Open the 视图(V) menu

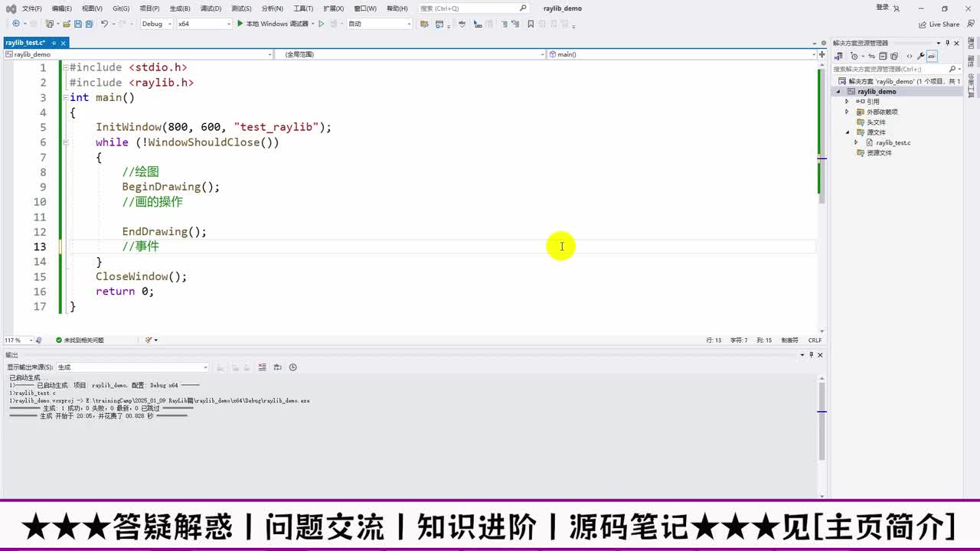(92, 8)
